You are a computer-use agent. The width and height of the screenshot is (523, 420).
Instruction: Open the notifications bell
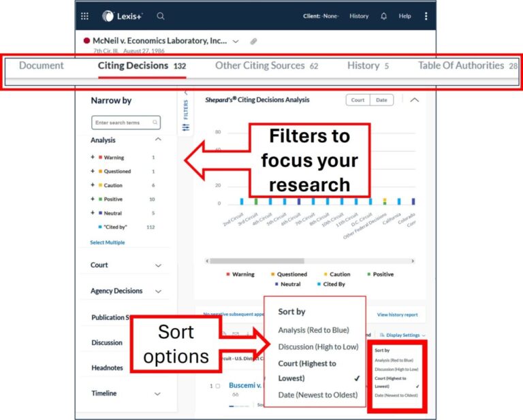(x=383, y=16)
